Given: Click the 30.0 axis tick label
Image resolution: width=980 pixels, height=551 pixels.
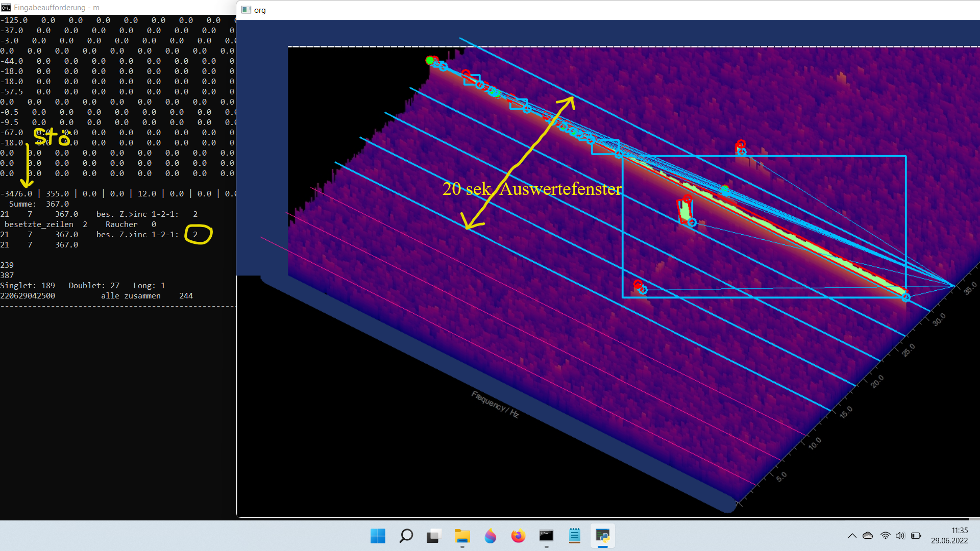Looking at the screenshot, I should [939, 319].
